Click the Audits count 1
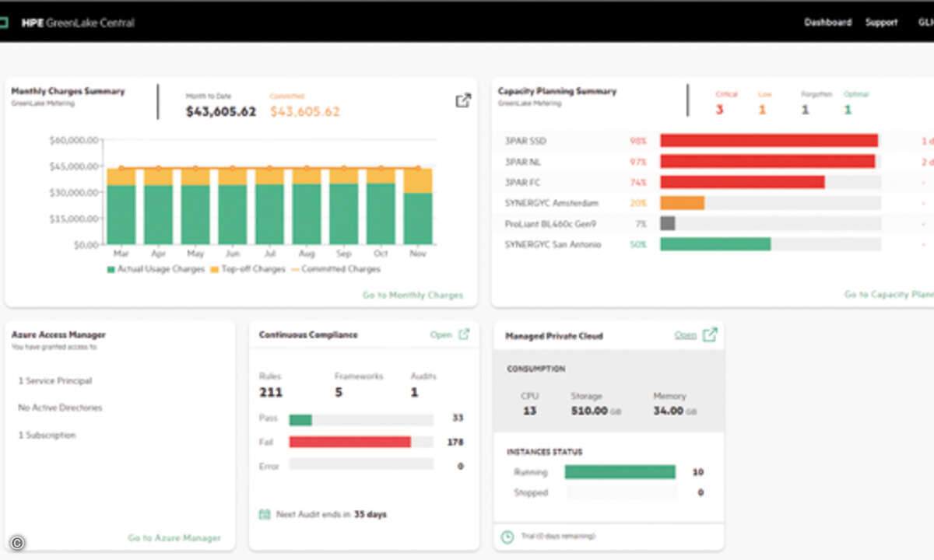 pyautogui.click(x=414, y=392)
